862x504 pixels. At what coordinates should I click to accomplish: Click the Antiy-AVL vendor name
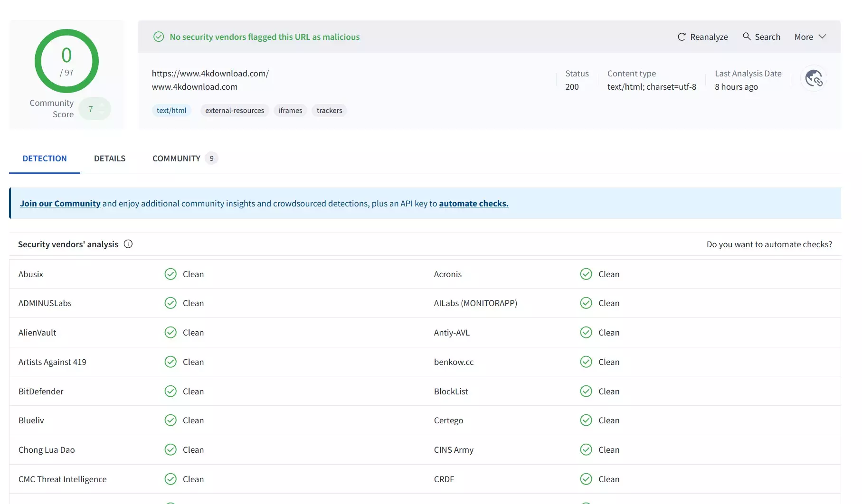coord(452,332)
